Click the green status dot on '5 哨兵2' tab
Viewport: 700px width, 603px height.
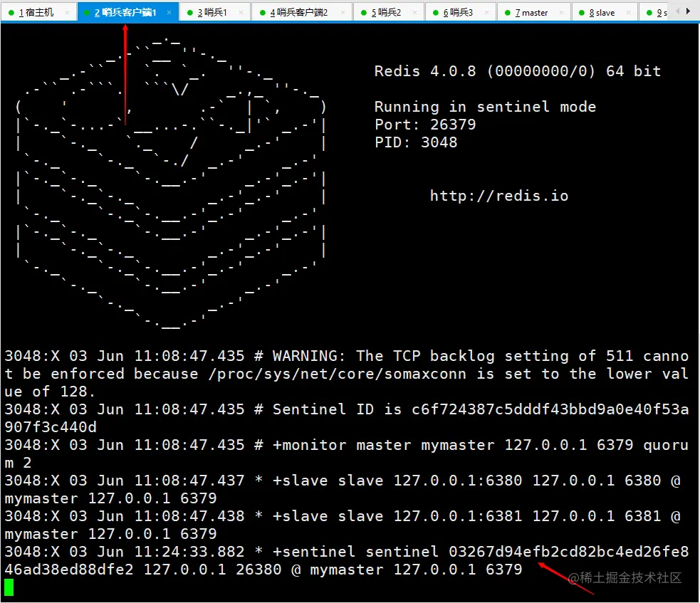click(363, 13)
